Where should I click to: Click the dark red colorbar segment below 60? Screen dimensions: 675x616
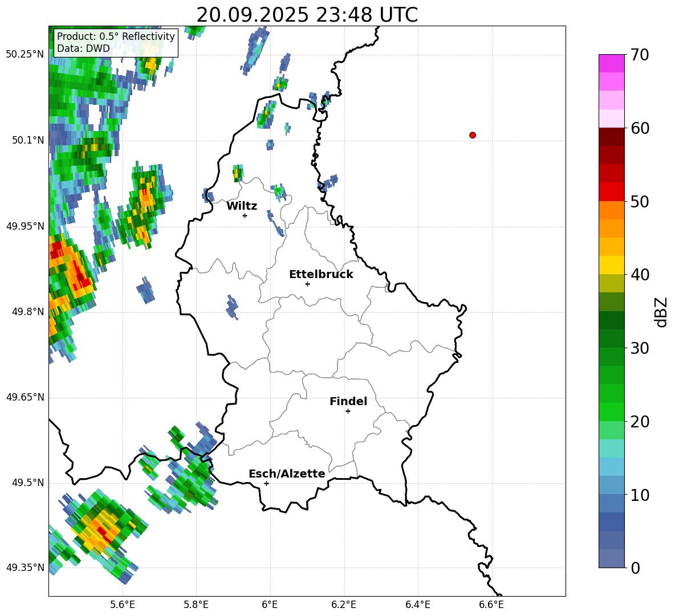[611, 137]
